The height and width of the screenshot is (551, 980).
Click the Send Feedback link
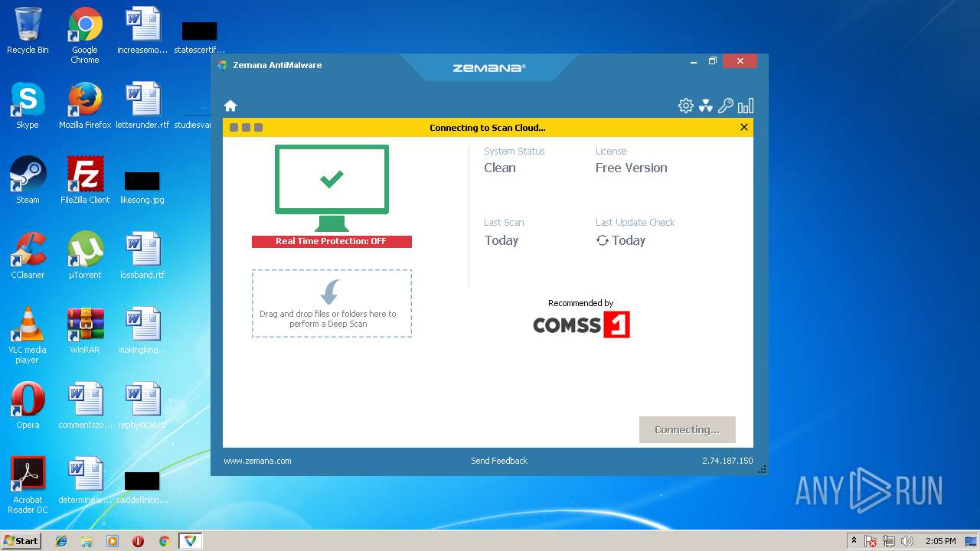pyautogui.click(x=499, y=461)
